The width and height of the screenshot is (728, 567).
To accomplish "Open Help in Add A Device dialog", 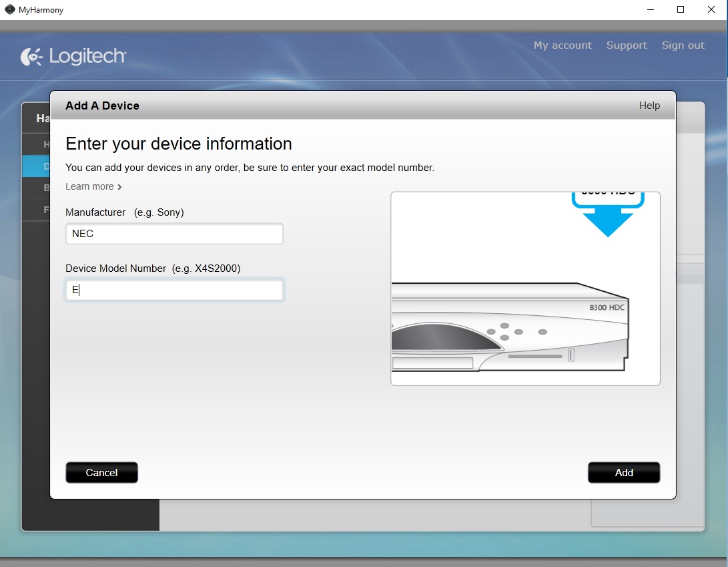I will point(649,106).
